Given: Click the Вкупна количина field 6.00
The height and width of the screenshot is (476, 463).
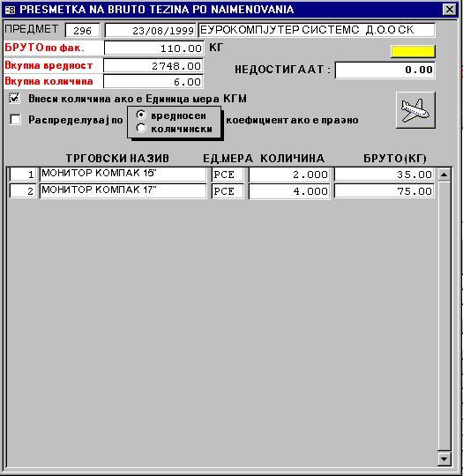Looking at the screenshot, I should click(x=153, y=82).
